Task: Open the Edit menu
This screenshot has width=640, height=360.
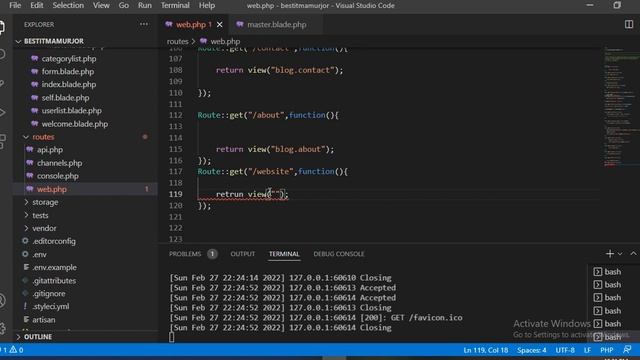Action: [37, 5]
